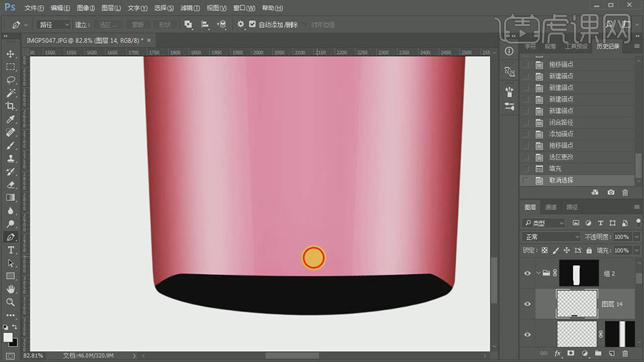Select the Hand tool
644x362 pixels.
(10, 289)
